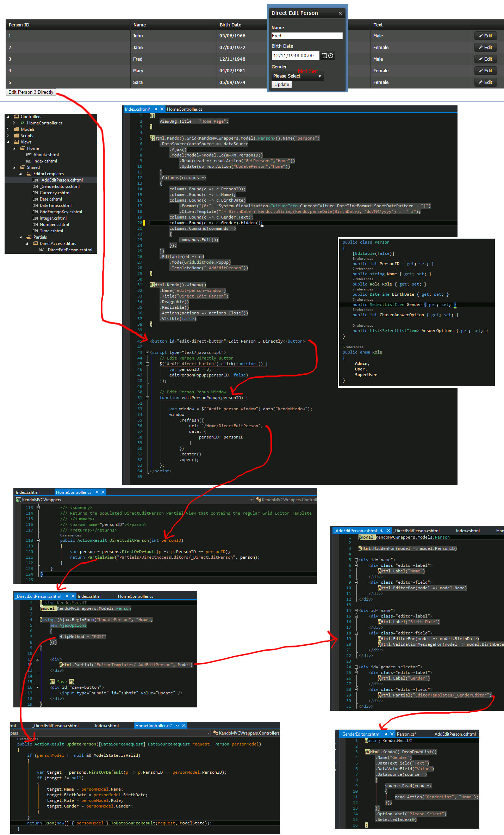Screen dimensions: 504x835
Task: Expand the HomeController.cs node arrow
Action: (14, 123)
